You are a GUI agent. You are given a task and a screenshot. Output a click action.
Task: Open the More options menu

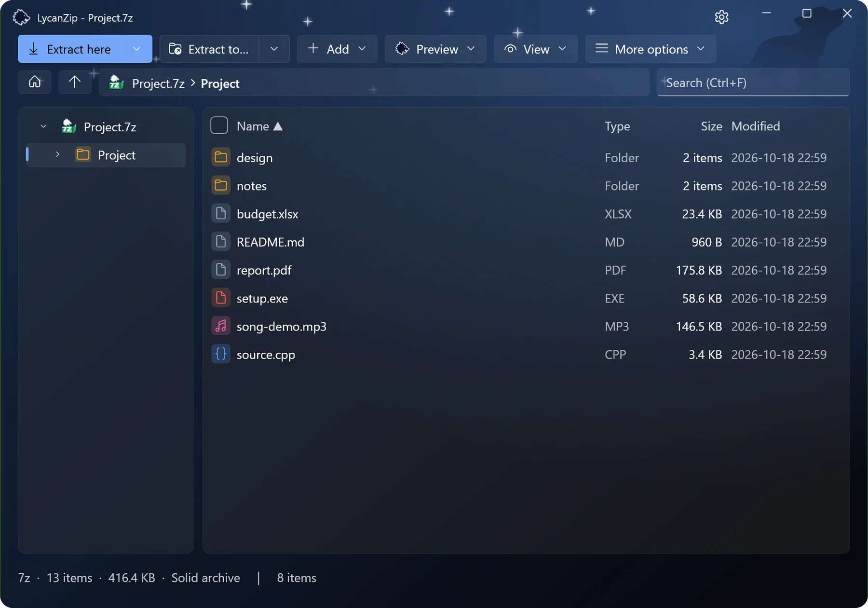(651, 49)
